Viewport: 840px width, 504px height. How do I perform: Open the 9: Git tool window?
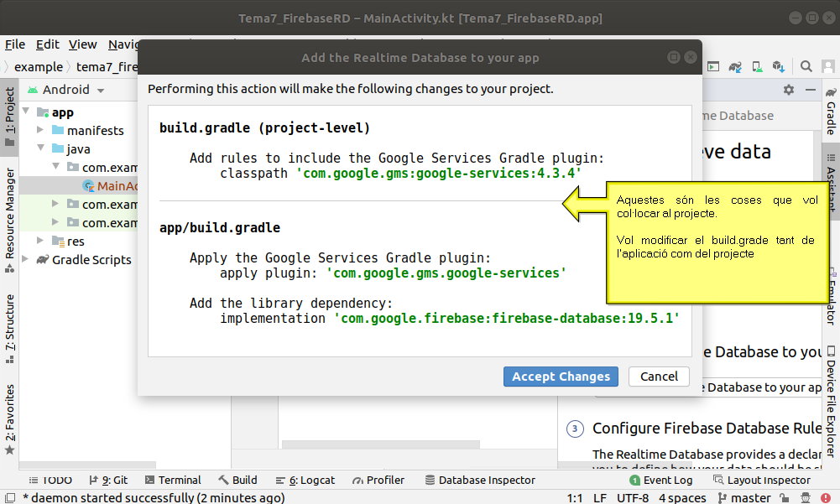(x=108, y=480)
